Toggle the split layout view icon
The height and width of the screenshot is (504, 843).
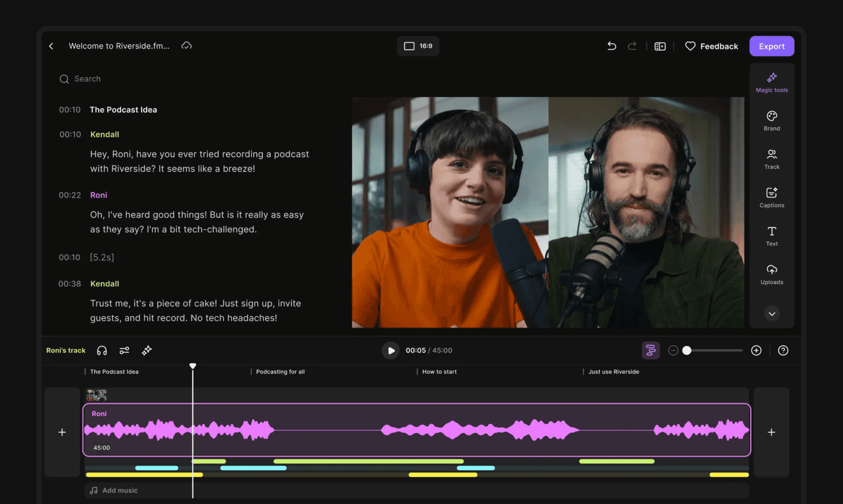click(660, 46)
